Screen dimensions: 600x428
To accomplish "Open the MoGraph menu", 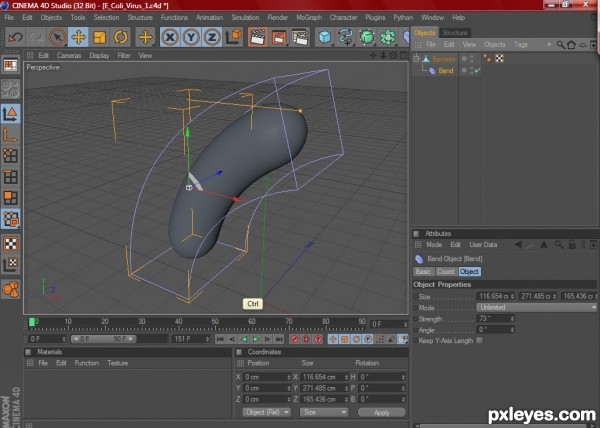I will (309, 18).
